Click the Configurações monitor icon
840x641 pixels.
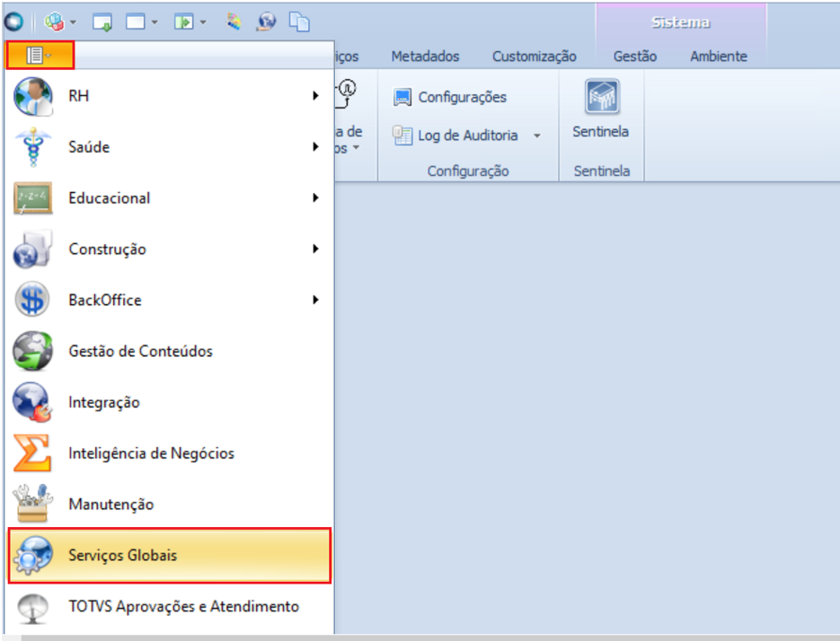click(x=402, y=98)
